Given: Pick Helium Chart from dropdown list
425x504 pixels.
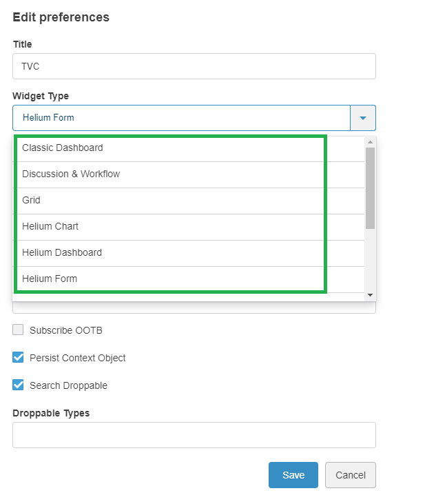Looking at the screenshot, I should click(50, 227).
